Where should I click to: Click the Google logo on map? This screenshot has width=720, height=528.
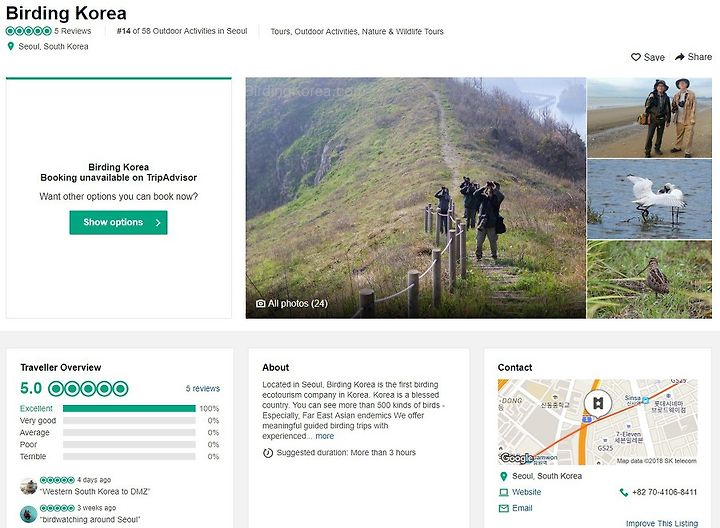tap(517, 458)
